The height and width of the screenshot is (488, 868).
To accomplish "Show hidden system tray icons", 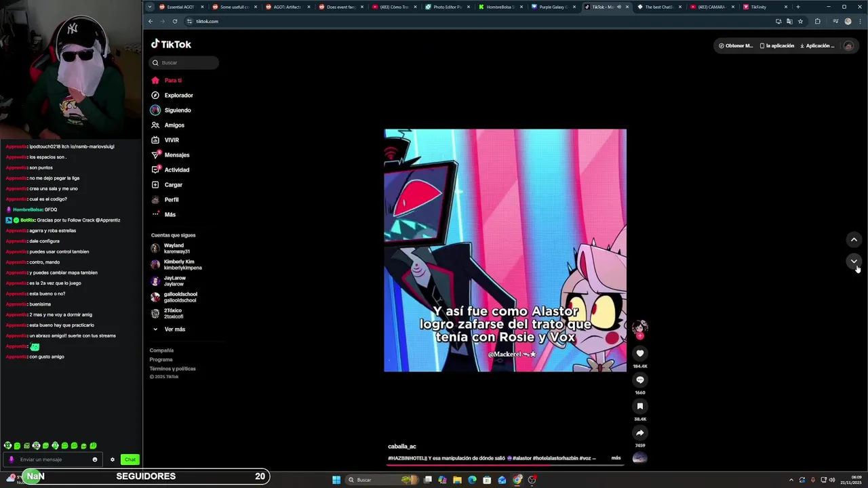I will (791, 480).
